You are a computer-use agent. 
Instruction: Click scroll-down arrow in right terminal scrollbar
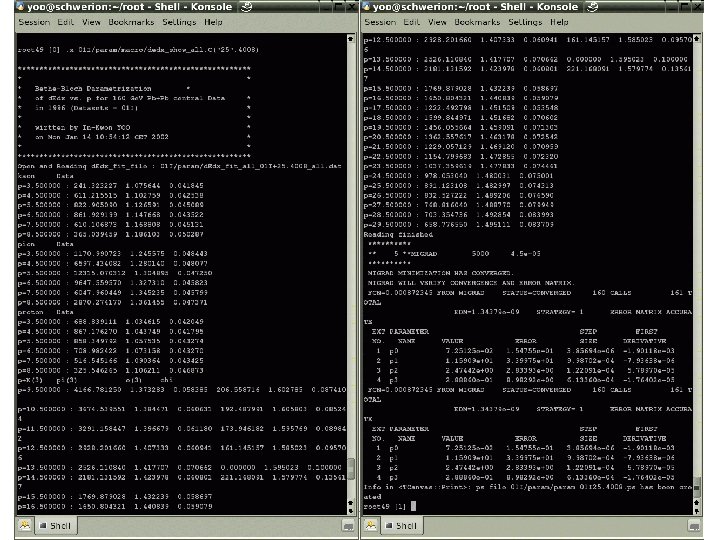[697, 511]
